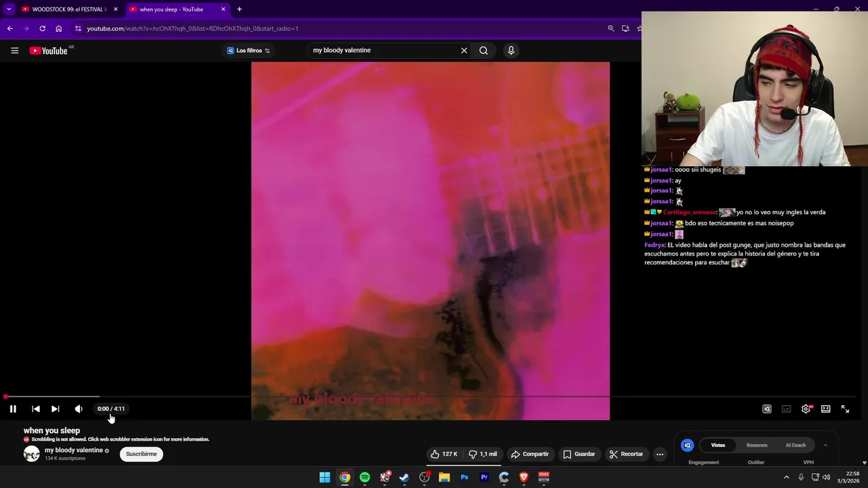Like the video with 127 K

tap(444, 454)
